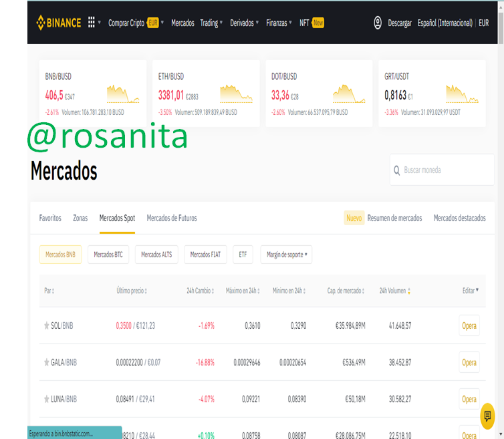Sort table by Mínimo en 24h
This screenshot has width=504, height=439.
coord(289,291)
